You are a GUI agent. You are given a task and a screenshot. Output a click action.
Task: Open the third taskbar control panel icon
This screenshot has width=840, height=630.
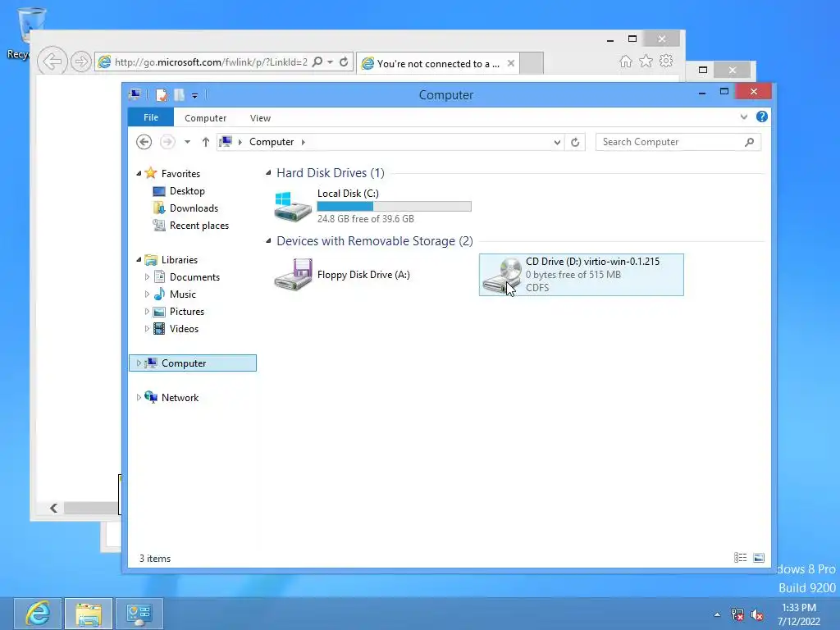pos(139,614)
